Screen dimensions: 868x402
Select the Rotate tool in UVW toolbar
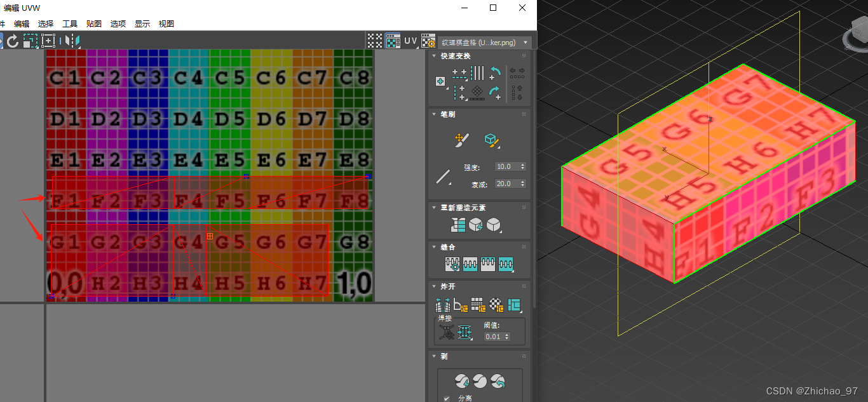[x=13, y=41]
